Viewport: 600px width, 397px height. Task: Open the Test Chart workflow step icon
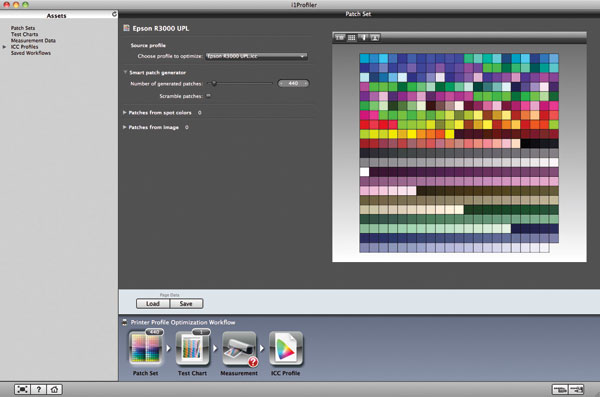192,348
